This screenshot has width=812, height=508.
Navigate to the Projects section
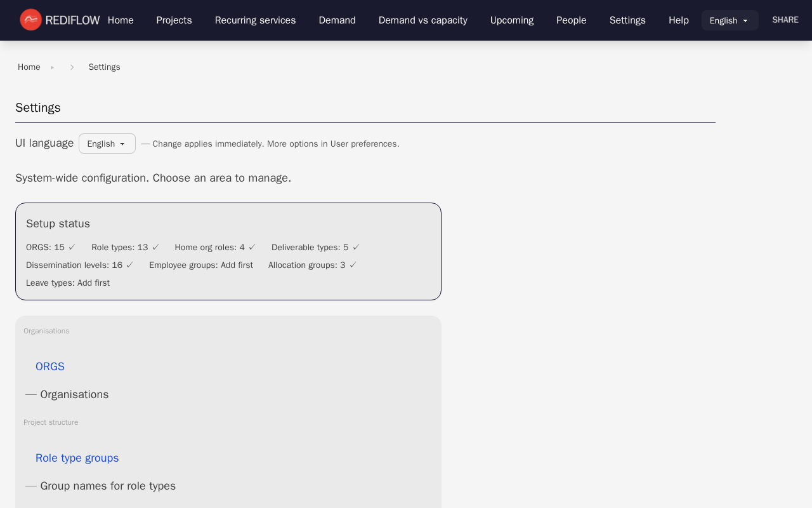pyautogui.click(x=174, y=20)
